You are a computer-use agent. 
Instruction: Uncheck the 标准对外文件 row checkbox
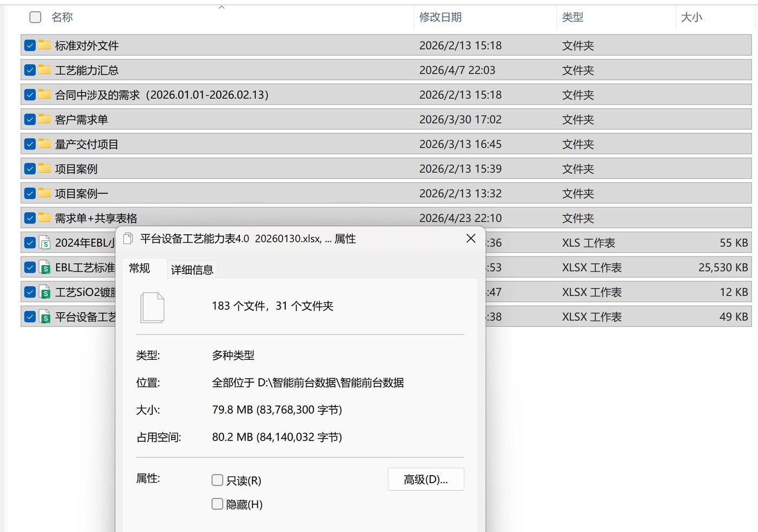pyautogui.click(x=30, y=45)
